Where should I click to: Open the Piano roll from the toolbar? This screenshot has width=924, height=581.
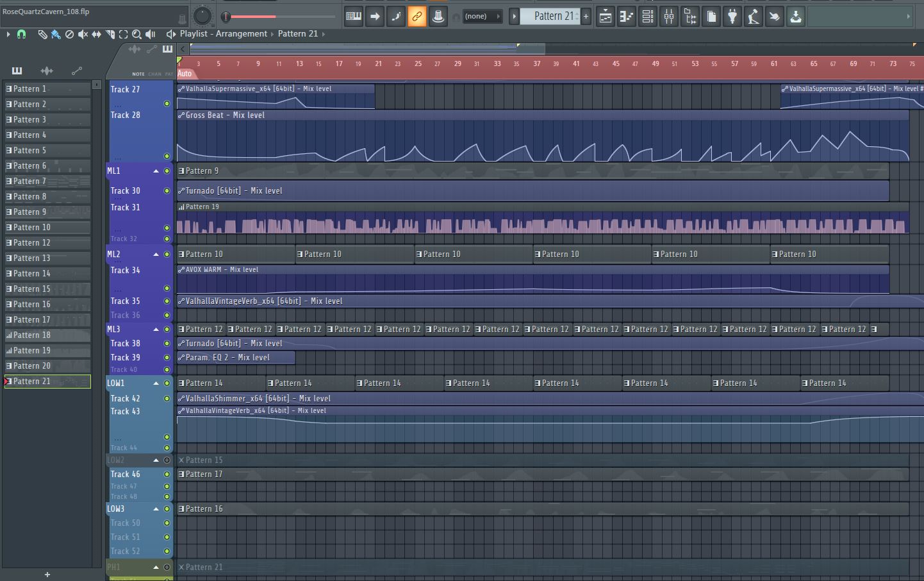point(627,17)
